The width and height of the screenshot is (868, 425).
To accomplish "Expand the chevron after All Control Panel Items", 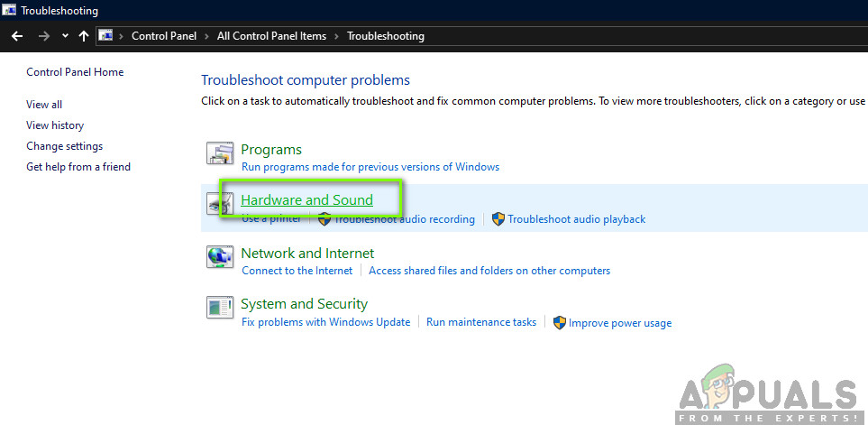I will coord(337,36).
